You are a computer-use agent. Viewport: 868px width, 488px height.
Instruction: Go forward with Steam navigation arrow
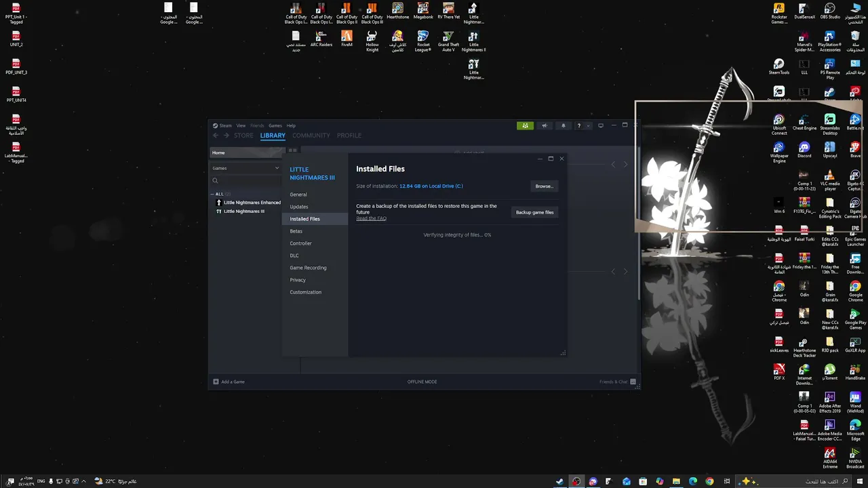pos(226,136)
